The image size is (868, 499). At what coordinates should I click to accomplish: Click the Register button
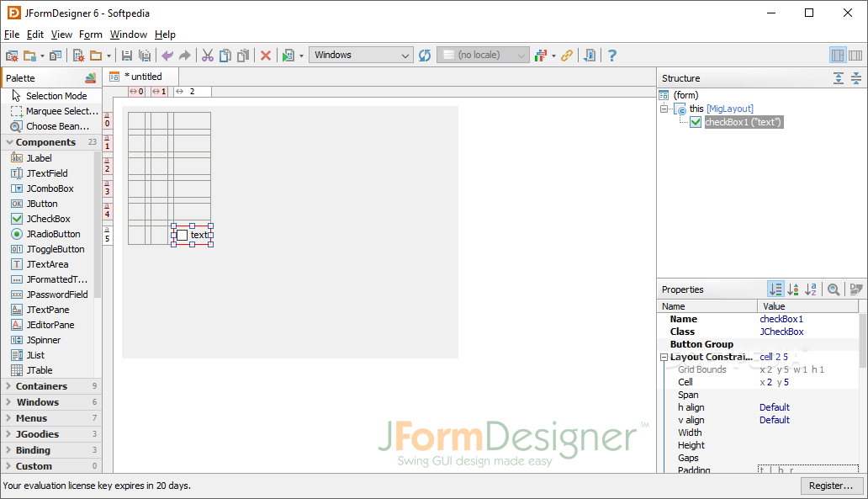[832, 486]
